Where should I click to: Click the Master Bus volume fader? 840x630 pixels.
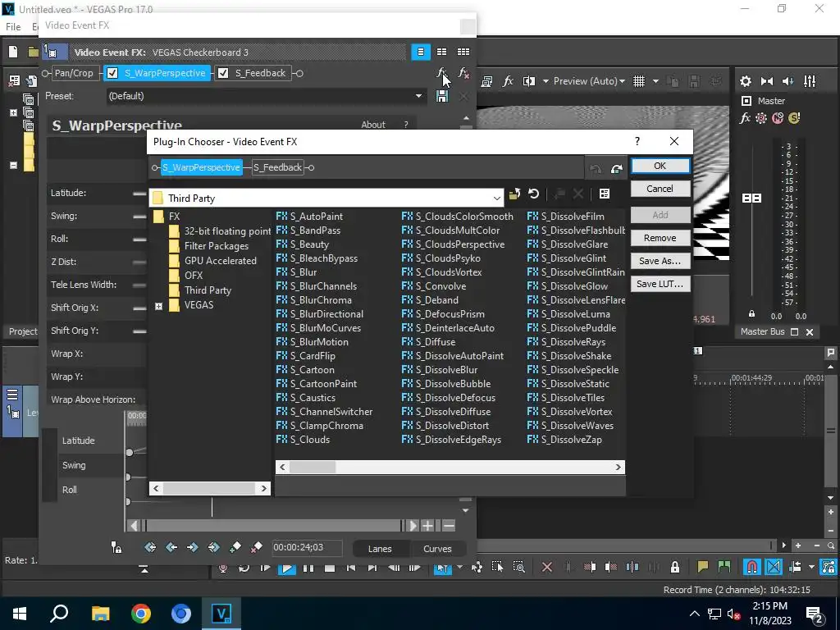coord(751,199)
